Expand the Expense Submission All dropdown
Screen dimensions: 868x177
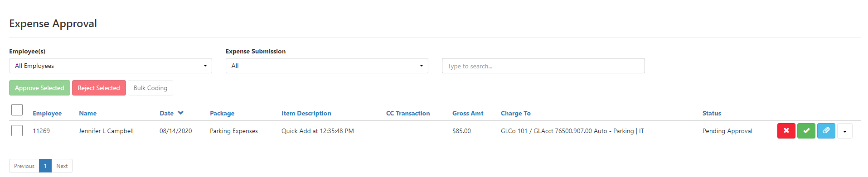point(327,66)
